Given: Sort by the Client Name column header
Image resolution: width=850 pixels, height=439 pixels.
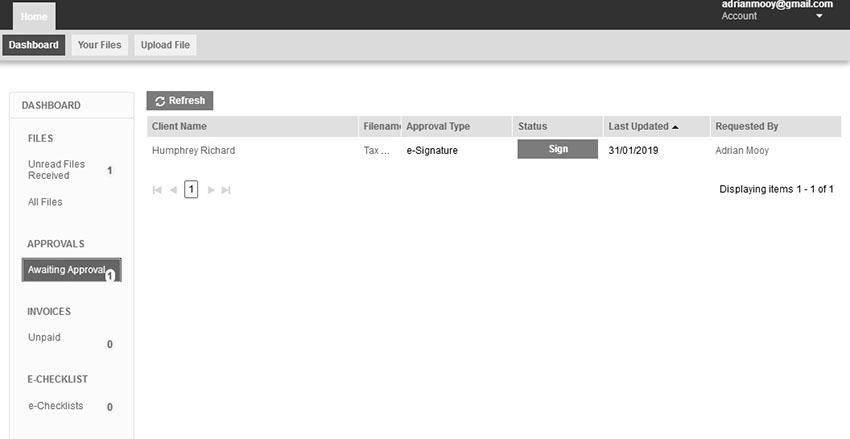Looking at the screenshot, I should point(180,127).
